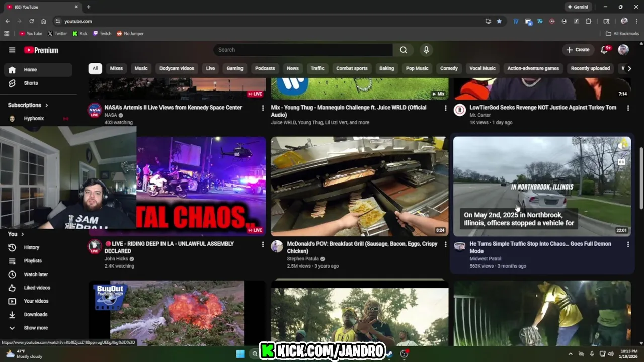Select the Music filter chip
Image resolution: width=644 pixels, height=362 pixels.
point(141,68)
